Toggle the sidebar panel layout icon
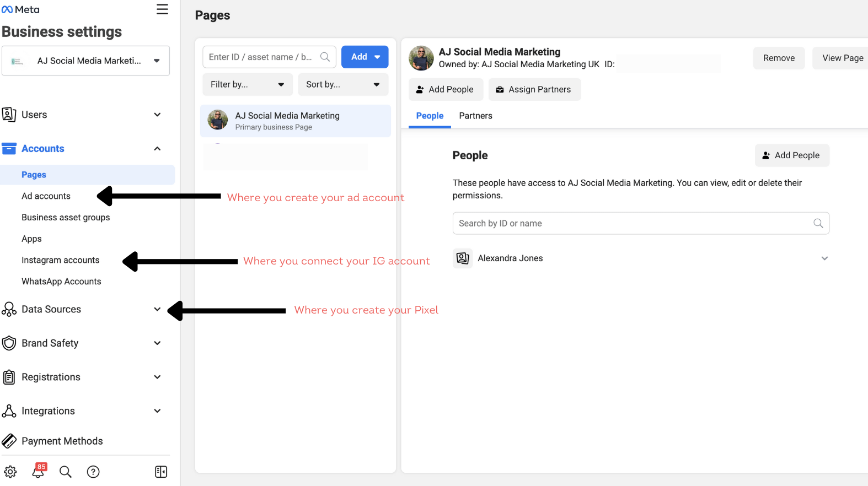Viewport: 868px width, 486px height. (x=161, y=472)
